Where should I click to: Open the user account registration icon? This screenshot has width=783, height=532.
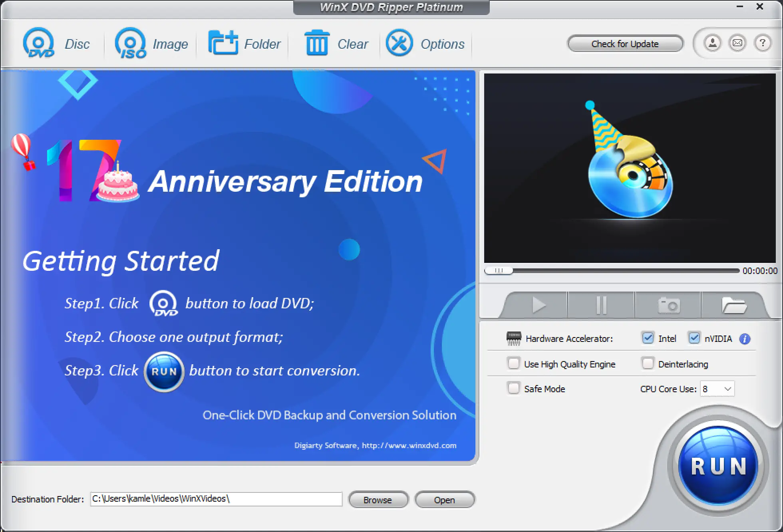pos(712,43)
